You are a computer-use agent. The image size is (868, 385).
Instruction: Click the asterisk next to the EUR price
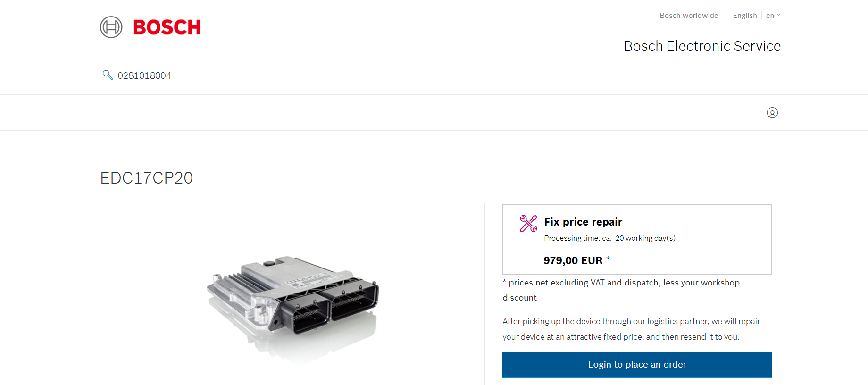(x=608, y=258)
